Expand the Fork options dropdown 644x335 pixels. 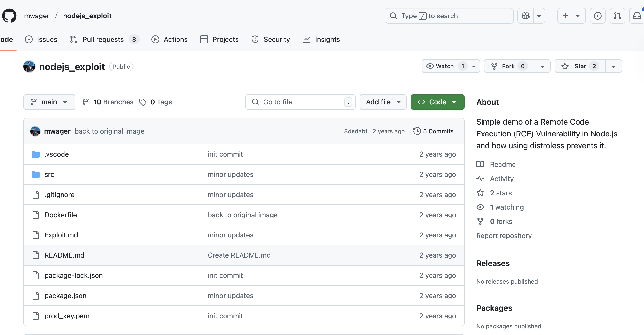pos(542,66)
